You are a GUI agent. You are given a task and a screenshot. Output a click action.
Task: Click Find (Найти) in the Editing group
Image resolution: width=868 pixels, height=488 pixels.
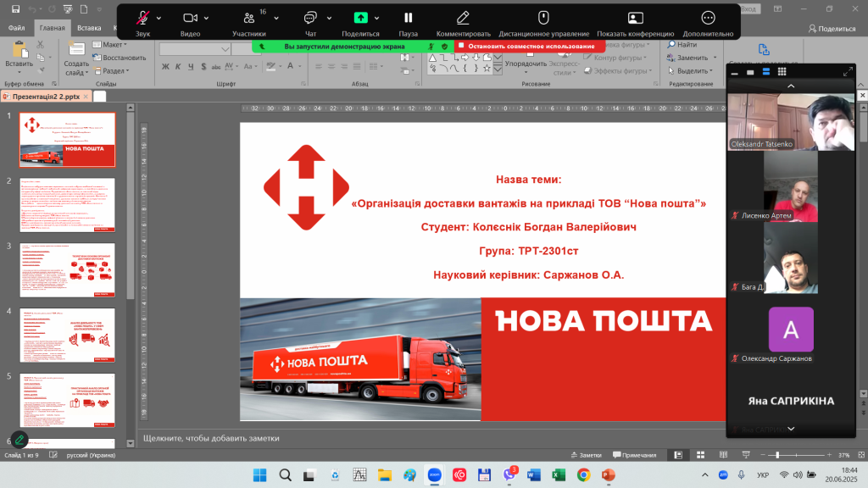coord(682,44)
